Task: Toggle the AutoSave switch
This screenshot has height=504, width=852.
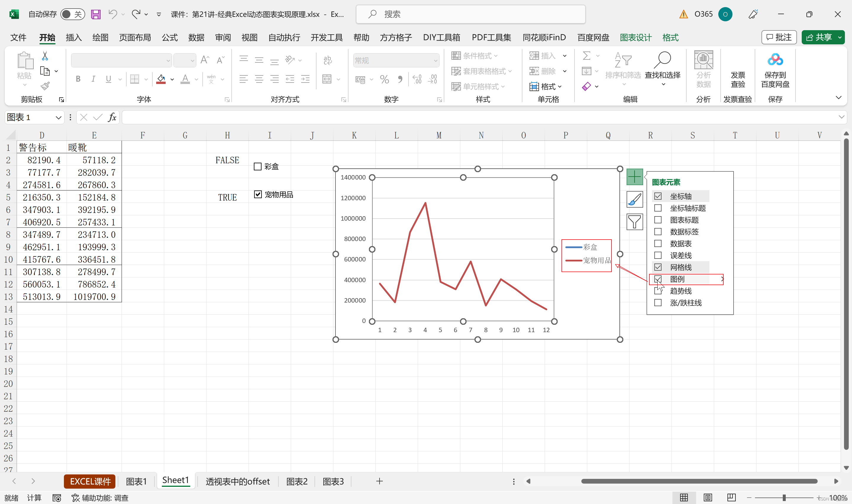Action: coord(72,14)
